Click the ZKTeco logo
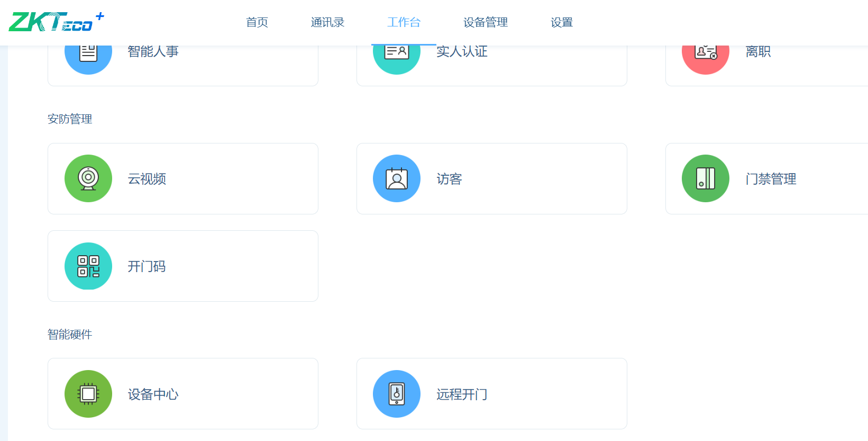Viewport: 868px width, 441px height. (x=53, y=22)
